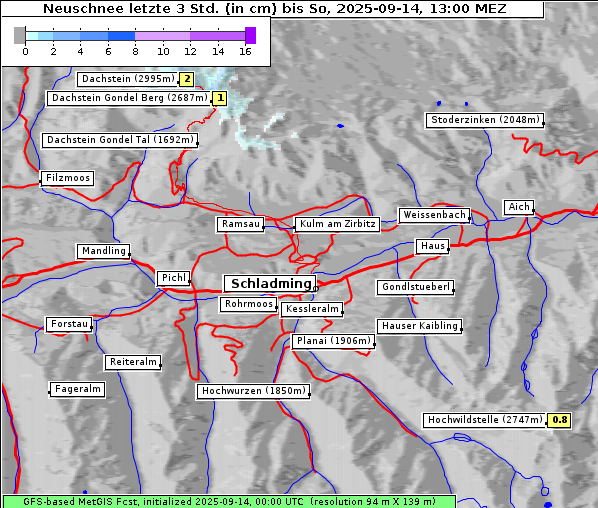Click the yellow snow value 1 at Gondel Berg
The width and height of the screenshot is (598, 508).
tap(220, 98)
